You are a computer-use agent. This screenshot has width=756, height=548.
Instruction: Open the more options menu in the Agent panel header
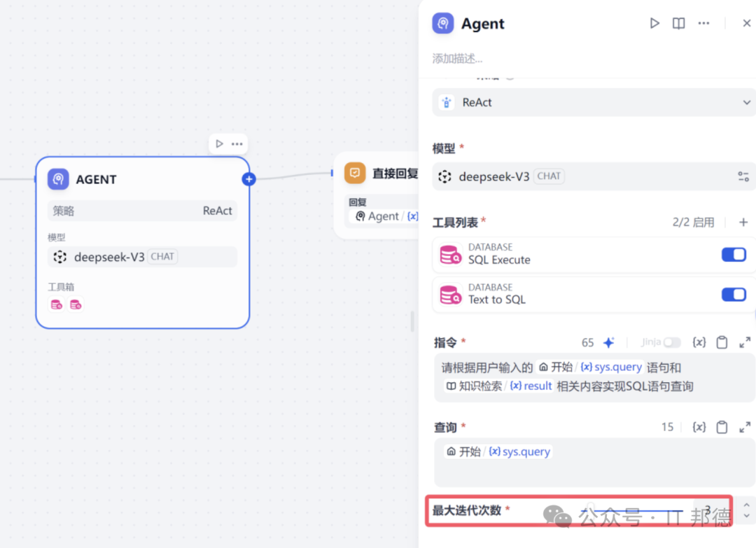703,23
